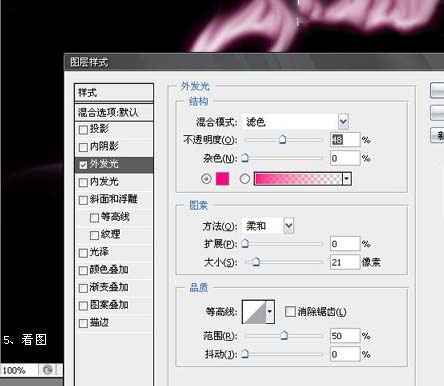
Task: Select the gradient glow radio button
Action: (245, 179)
